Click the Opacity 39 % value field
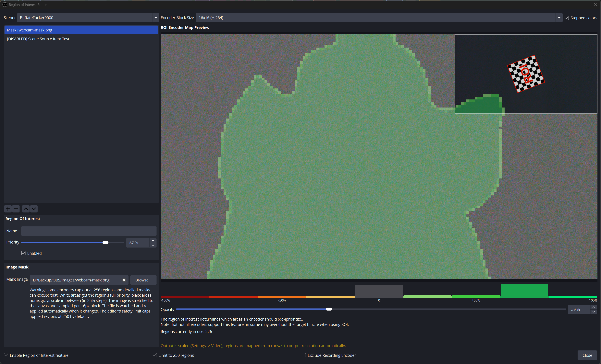The image size is (601, 364). click(x=579, y=309)
